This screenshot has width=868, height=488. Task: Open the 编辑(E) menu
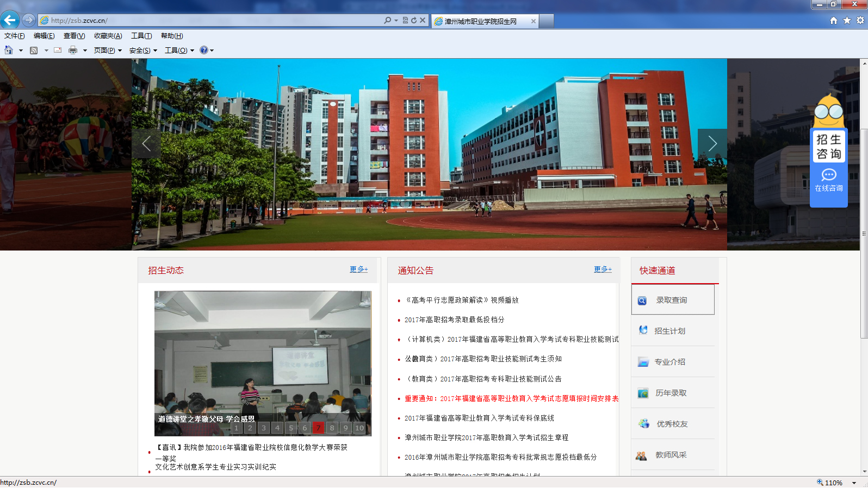pos(44,36)
